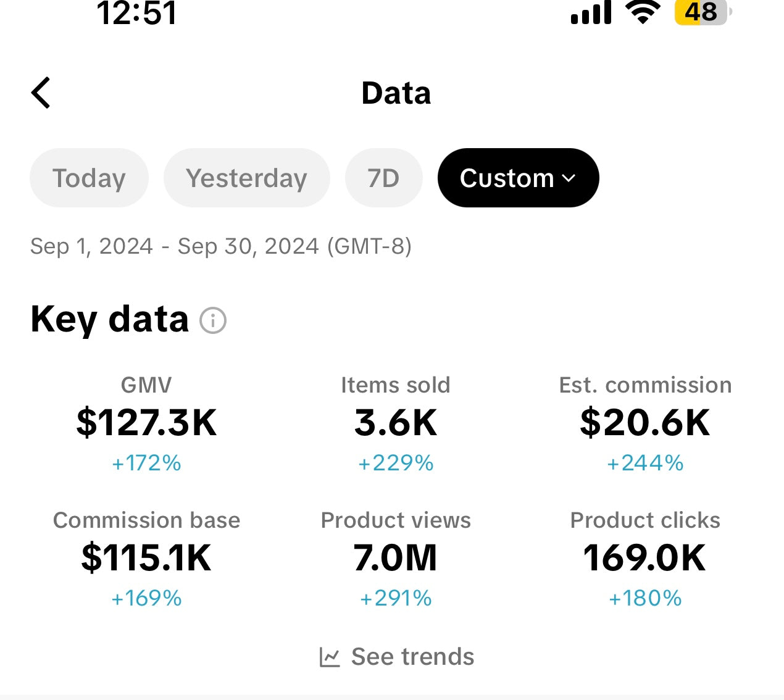Select the Today filter

[x=89, y=178]
